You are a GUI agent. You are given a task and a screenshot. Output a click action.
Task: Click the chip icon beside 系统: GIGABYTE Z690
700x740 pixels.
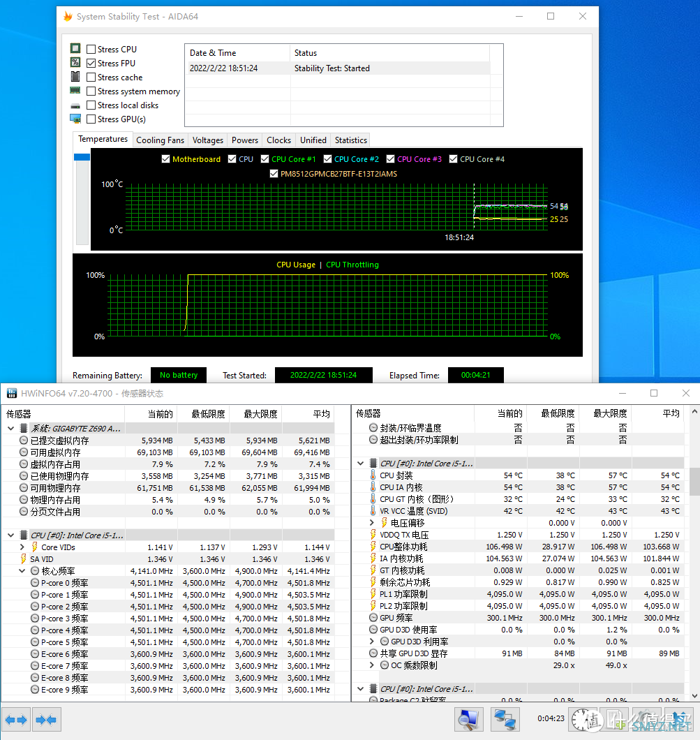pos(24,428)
